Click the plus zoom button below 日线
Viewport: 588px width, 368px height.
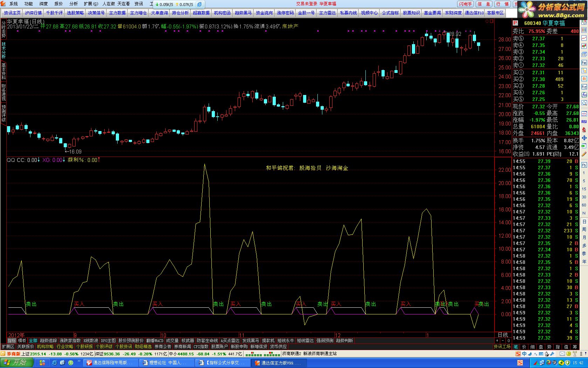[497, 341]
